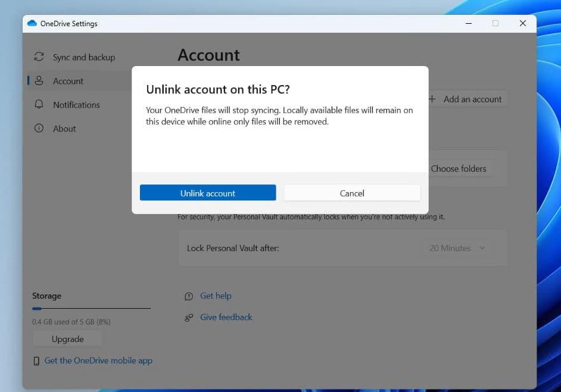Click the storage usage progress bar
Image resolution: width=561 pixels, height=392 pixels.
point(91,308)
